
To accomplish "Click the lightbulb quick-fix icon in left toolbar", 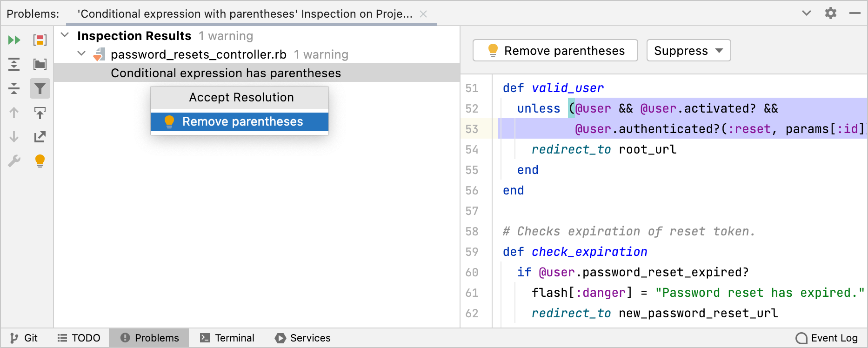I will (40, 161).
